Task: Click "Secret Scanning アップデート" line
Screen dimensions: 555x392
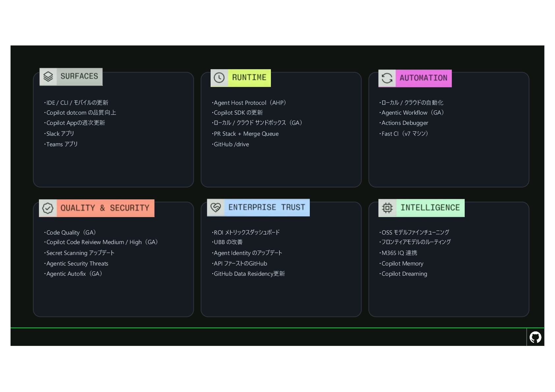Action: coord(79,253)
